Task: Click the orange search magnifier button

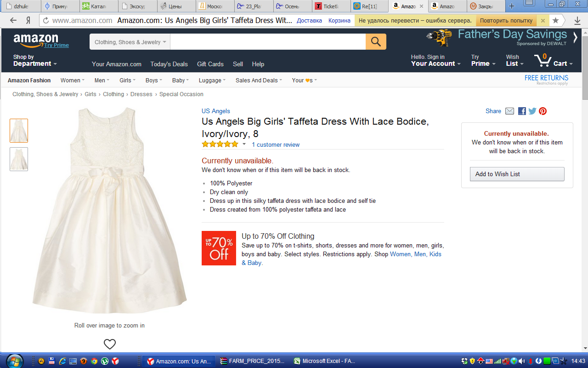Action: (x=376, y=42)
